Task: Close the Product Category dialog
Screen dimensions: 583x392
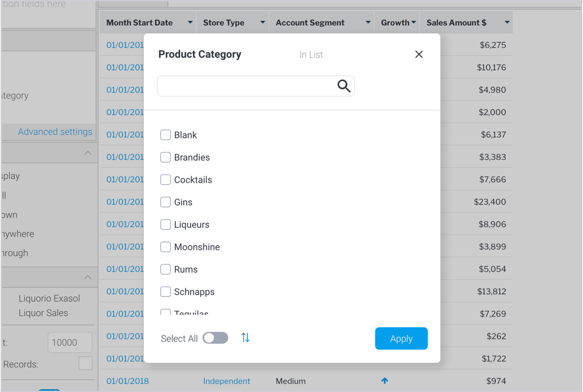Action: 419,55
